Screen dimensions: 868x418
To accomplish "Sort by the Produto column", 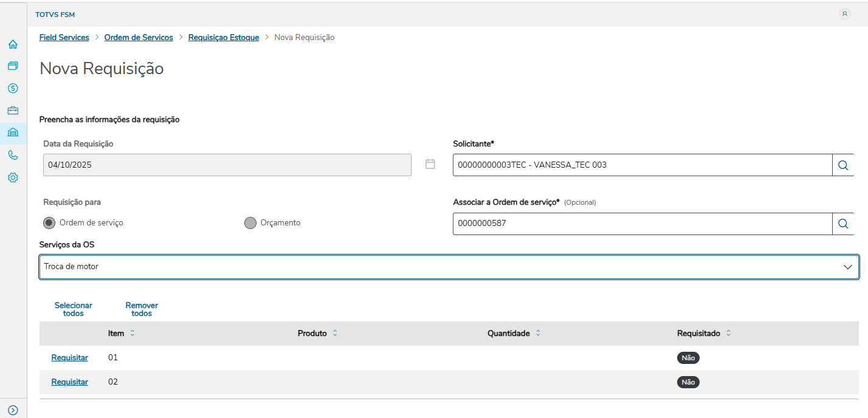I will (x=335, y=334).
